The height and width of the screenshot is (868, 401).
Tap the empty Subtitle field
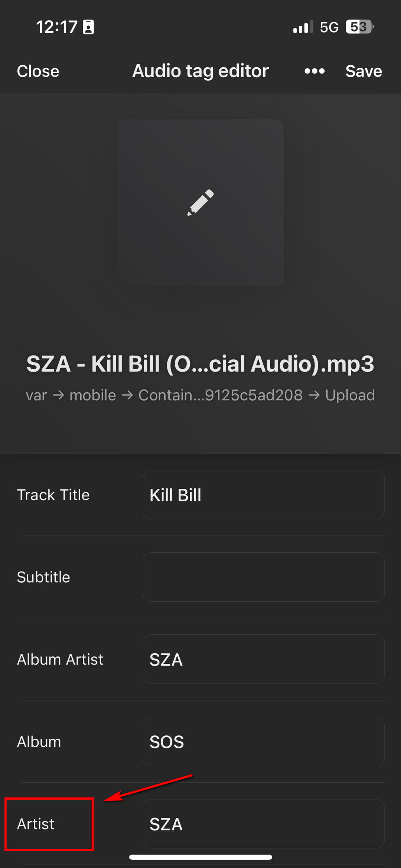pyautogui.click(x=263, y=577)
